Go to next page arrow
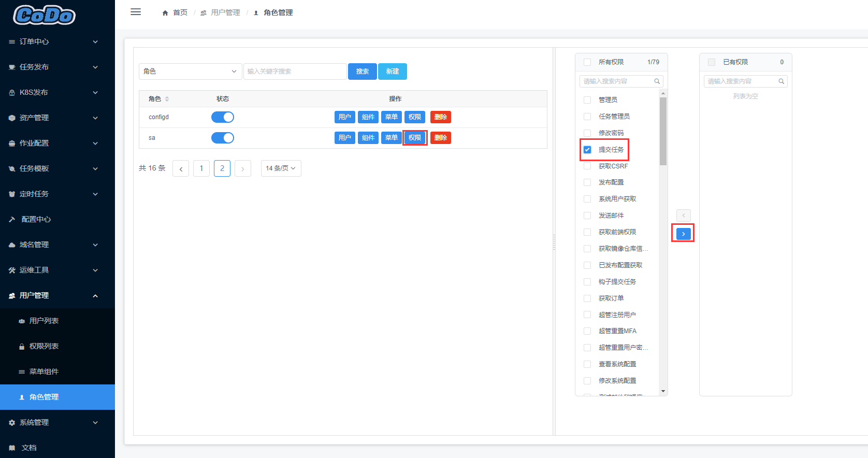The width and height of the screenshot is (868, 458). (243, 168)
